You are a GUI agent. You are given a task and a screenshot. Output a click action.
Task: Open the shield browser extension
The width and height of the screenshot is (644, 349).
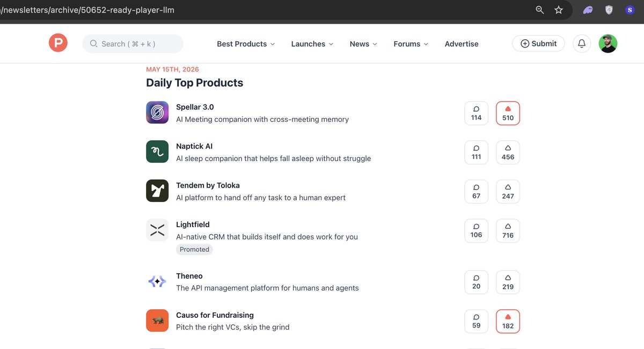coord(609,10)
